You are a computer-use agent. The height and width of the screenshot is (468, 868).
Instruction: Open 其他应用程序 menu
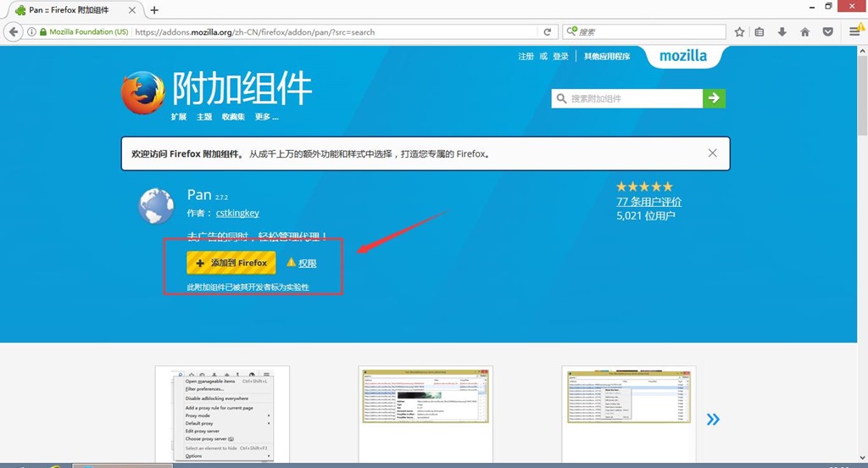[607, 56]
